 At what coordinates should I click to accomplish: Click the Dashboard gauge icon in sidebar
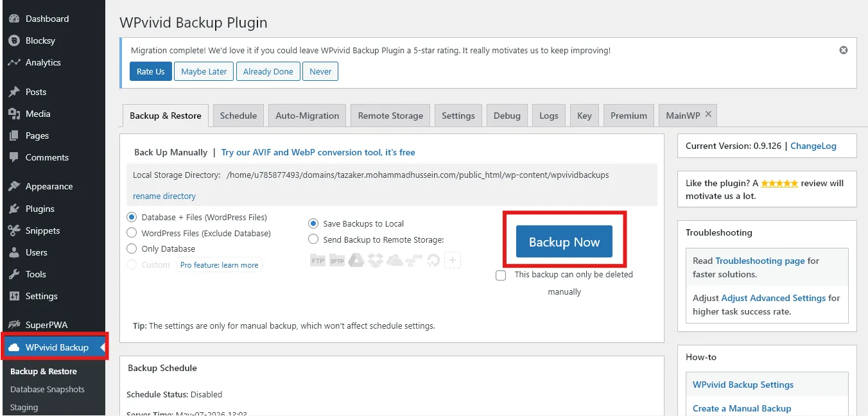click(14, 19)
